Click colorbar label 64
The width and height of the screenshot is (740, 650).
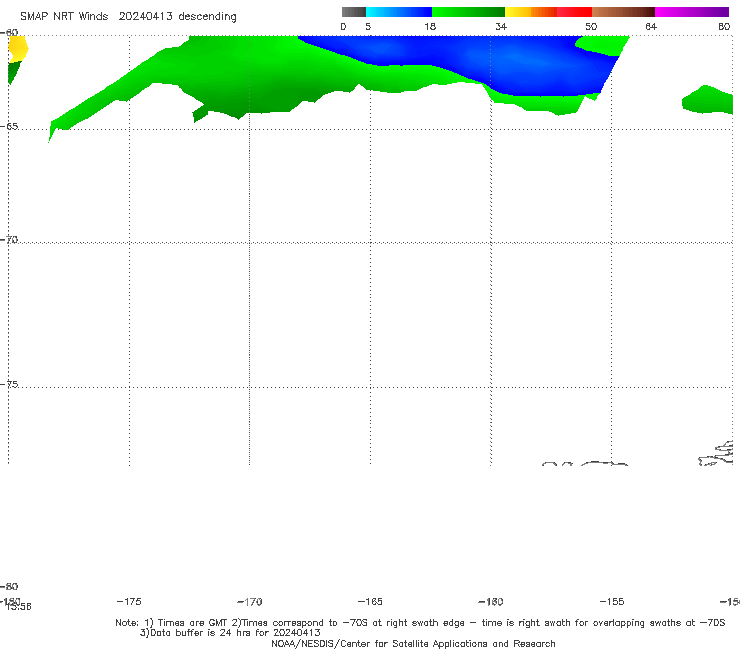[x=651, y=26]
